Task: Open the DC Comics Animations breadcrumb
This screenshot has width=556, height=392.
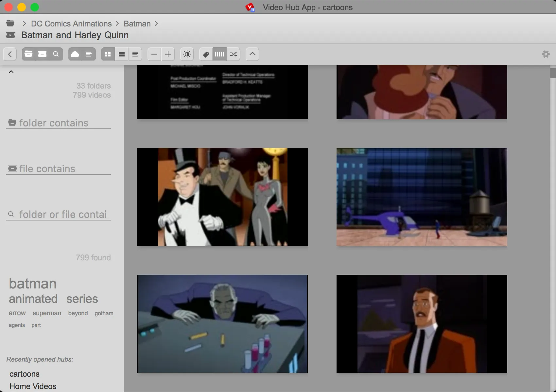Action: pyautogui.click(x=71, y=24)
